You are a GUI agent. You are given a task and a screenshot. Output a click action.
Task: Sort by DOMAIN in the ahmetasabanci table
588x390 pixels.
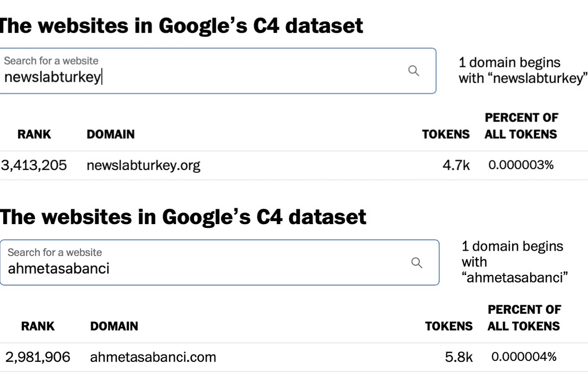point(114,326)
